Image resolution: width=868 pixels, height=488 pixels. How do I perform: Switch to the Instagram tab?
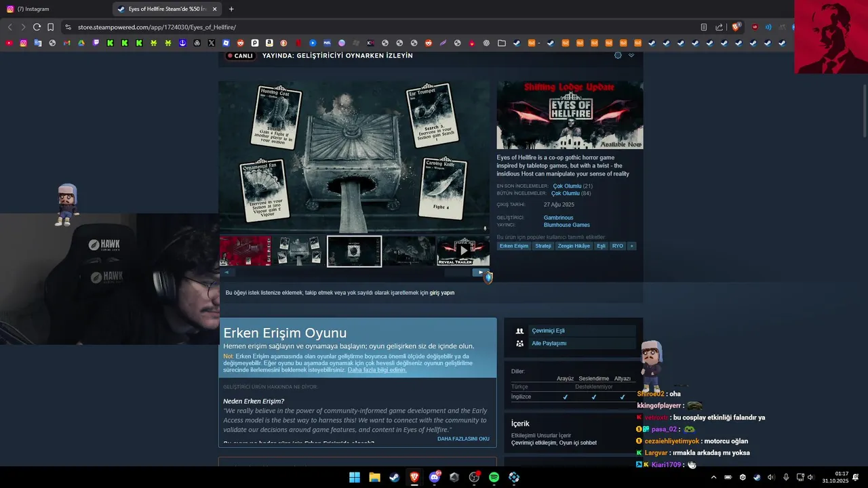pyautogui.click(x=56, y=9)
